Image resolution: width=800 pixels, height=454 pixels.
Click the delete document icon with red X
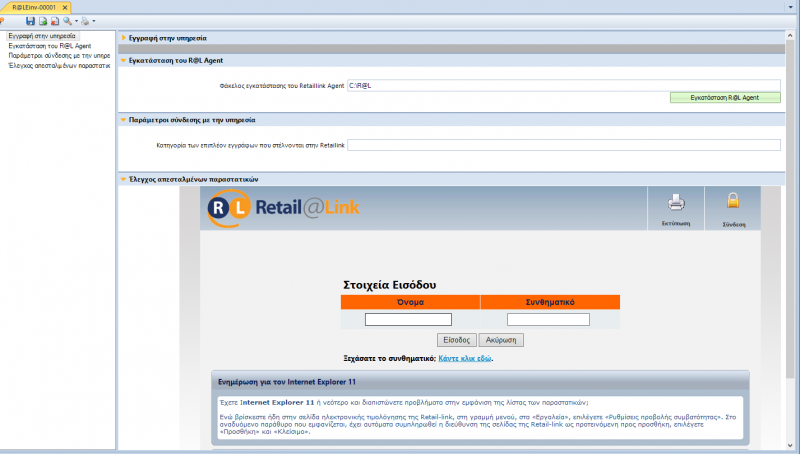55,21
